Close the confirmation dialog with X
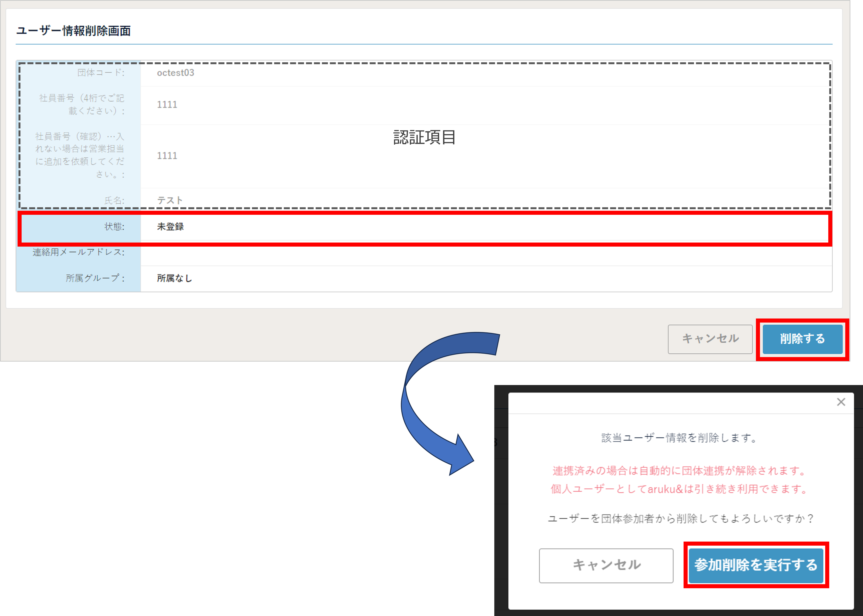Screen dimensions: 863x616 click(841, 402)
